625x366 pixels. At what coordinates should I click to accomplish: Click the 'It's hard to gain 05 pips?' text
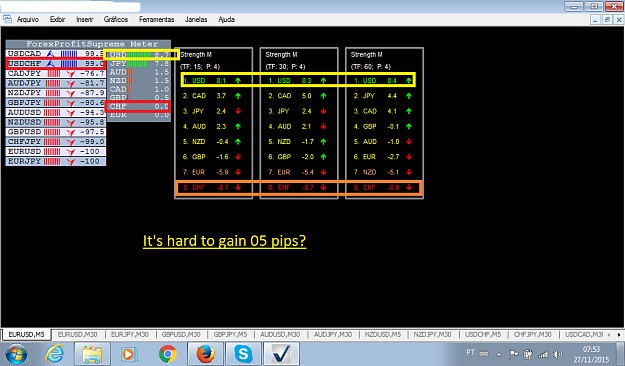[224, 241]
